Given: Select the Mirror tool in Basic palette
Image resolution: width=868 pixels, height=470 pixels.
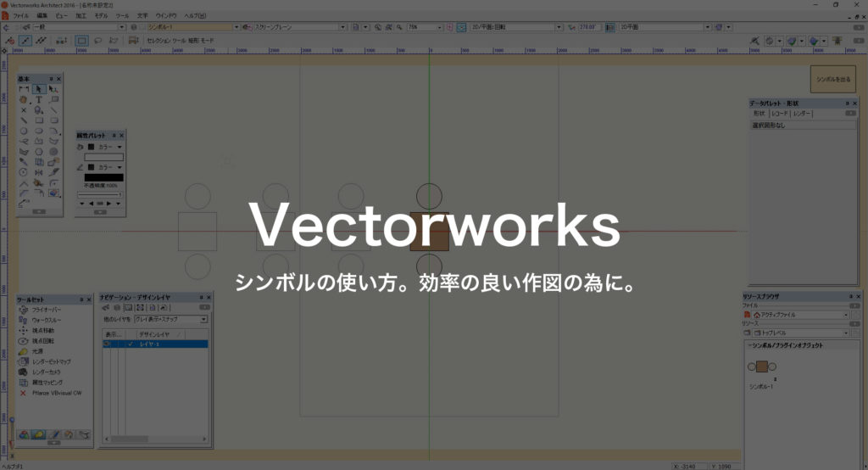Looking at the screenshot, I should point(39,172).
